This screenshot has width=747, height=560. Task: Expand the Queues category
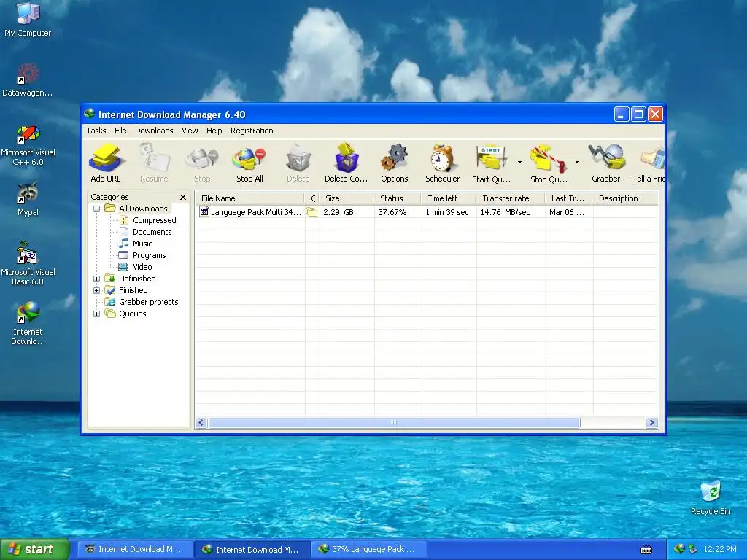97,314
